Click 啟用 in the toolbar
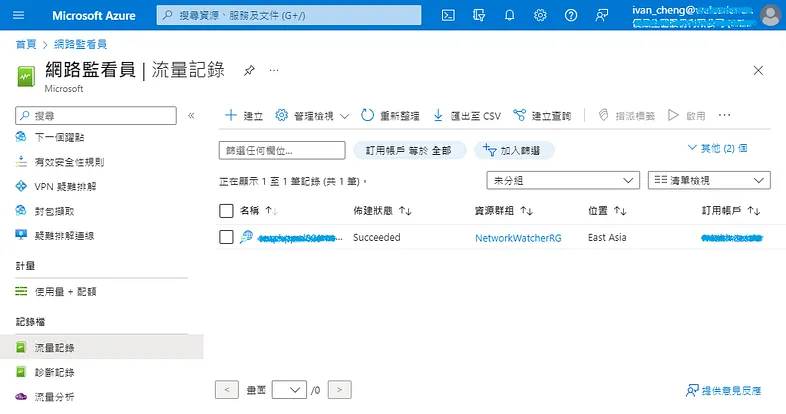This screenshot has width=786, height=414. (687, 116)
